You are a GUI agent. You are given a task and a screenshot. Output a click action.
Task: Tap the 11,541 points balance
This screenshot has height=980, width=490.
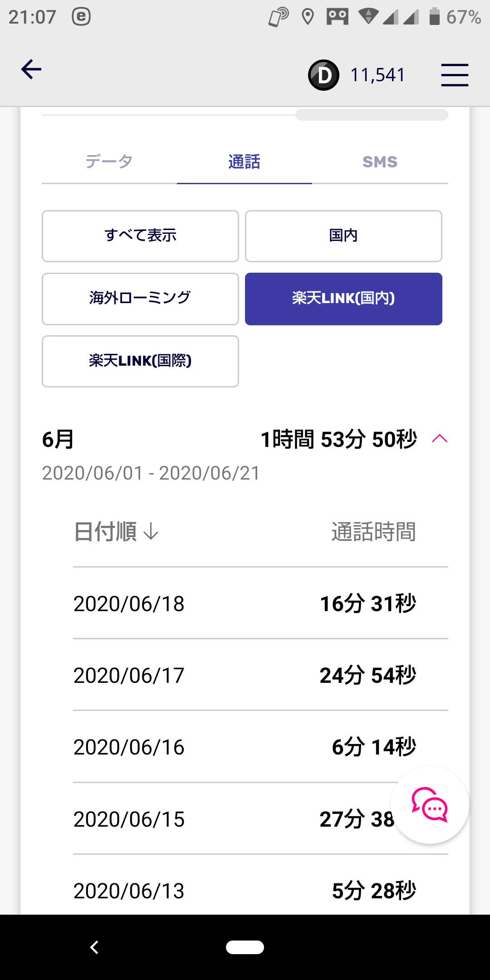377,75
